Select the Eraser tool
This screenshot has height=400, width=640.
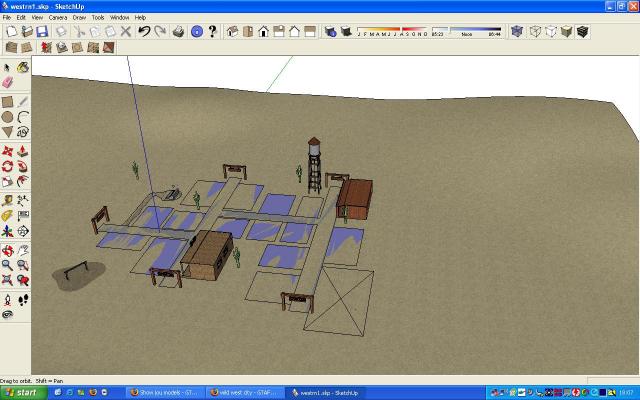[8, 82]
